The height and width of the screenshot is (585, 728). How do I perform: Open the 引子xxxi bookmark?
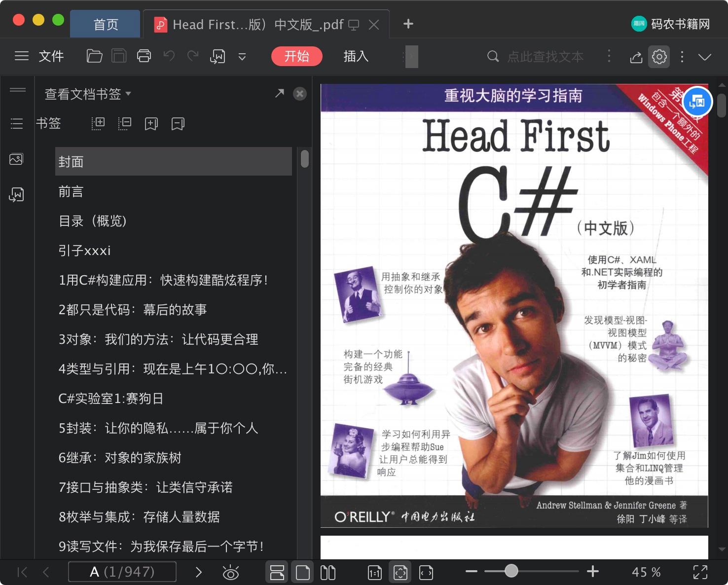(x=174, y=251)
